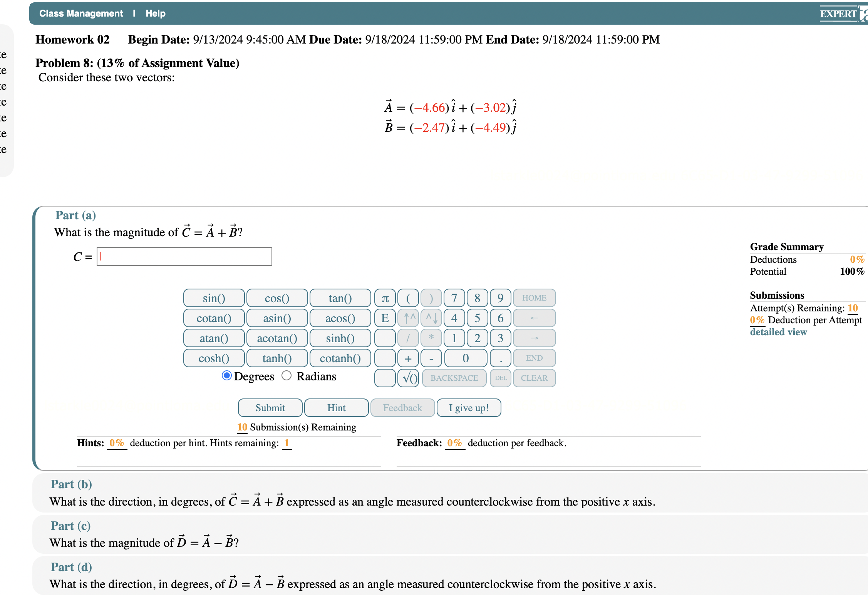
Task: Click the Hint button for help
Action: [x=337, y=407]
